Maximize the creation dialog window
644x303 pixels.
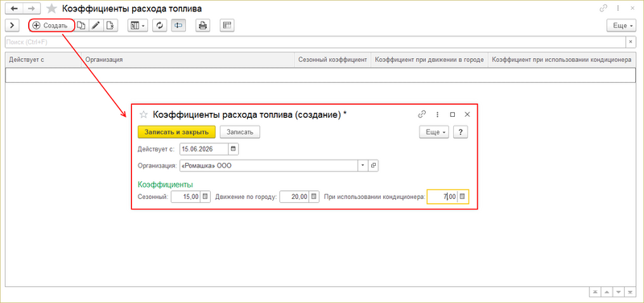[x=452, y=114]
